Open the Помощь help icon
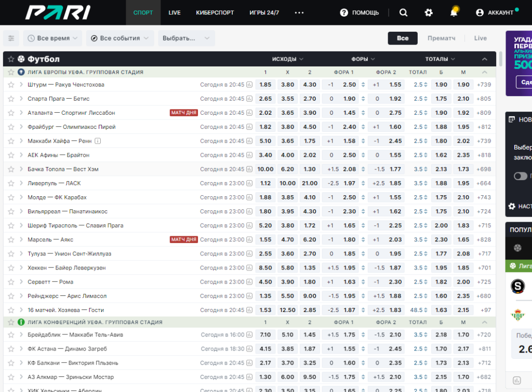Screen dimensions: 532x392 (344, 12)
